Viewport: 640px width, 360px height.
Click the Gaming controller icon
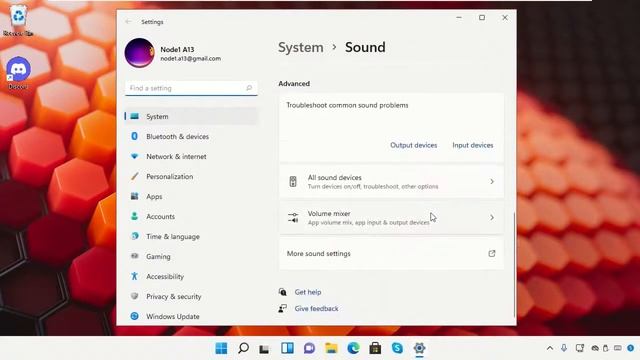(x=134, y=256)
